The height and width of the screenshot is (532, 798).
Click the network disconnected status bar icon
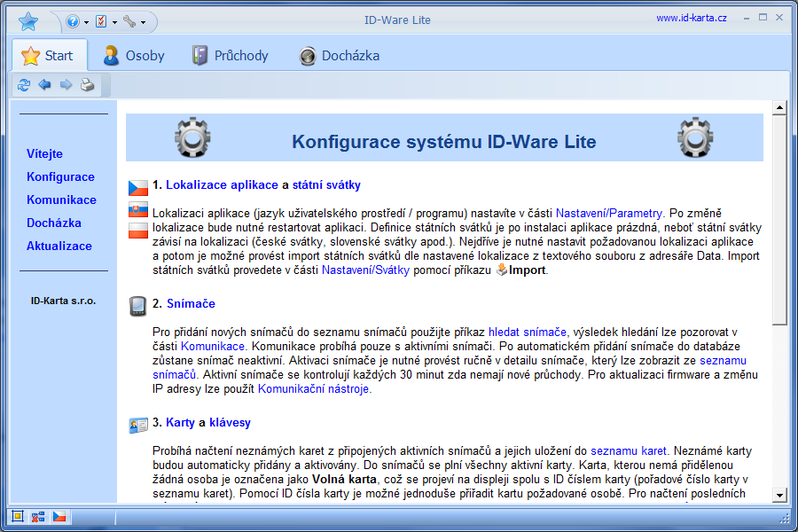coord(38,517)
